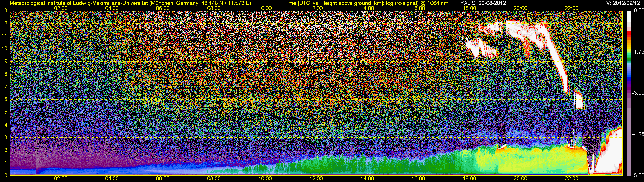Click '16:00' on the upper time axis
Image resolution: width=644 pixels, height=182 pixels.
418,8
